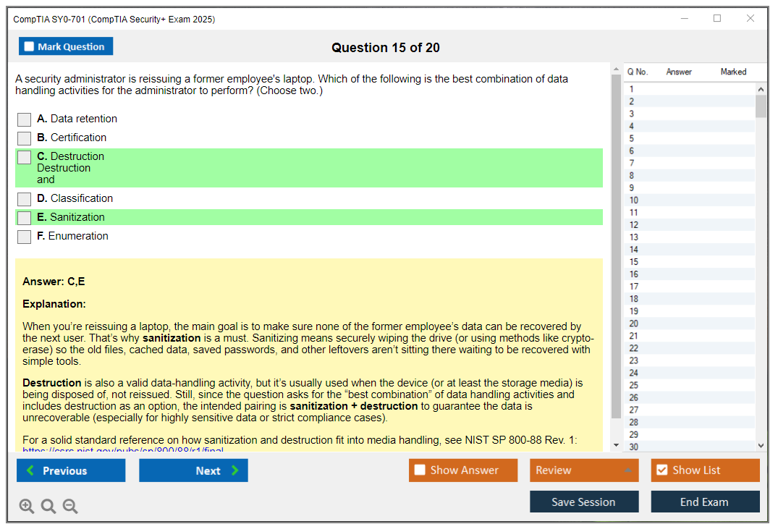Viewport: 778px width, 532px height.
Task: Click the reset zoom magnifier icon
Action: (48, 506)
